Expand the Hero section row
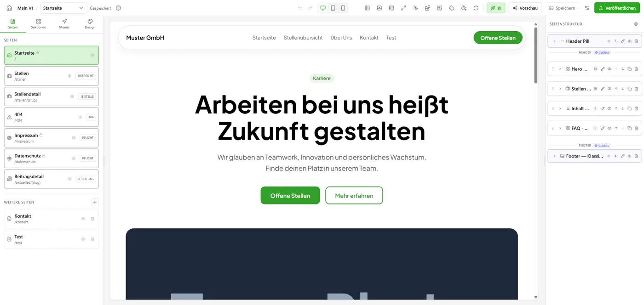Image resolution: width=644 pixels, height=305 pixels. click(x=560, y=69)
